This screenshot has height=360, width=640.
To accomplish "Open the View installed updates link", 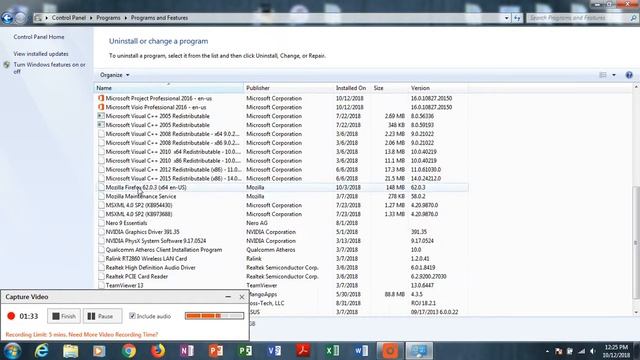I will point(41,54).
